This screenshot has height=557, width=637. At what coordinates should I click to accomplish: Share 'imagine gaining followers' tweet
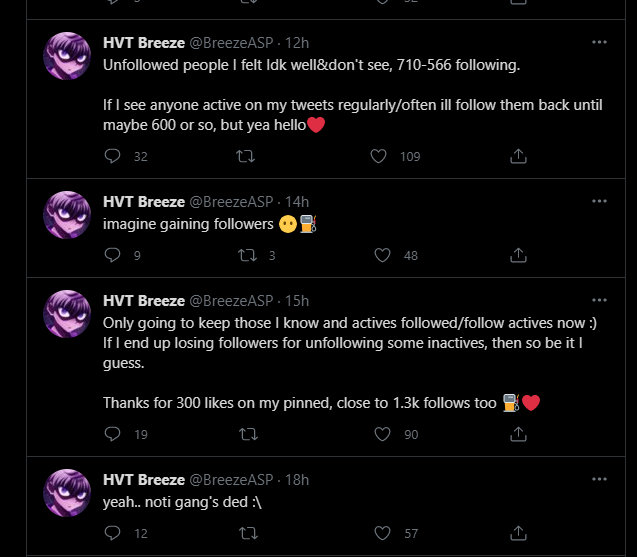519,255
